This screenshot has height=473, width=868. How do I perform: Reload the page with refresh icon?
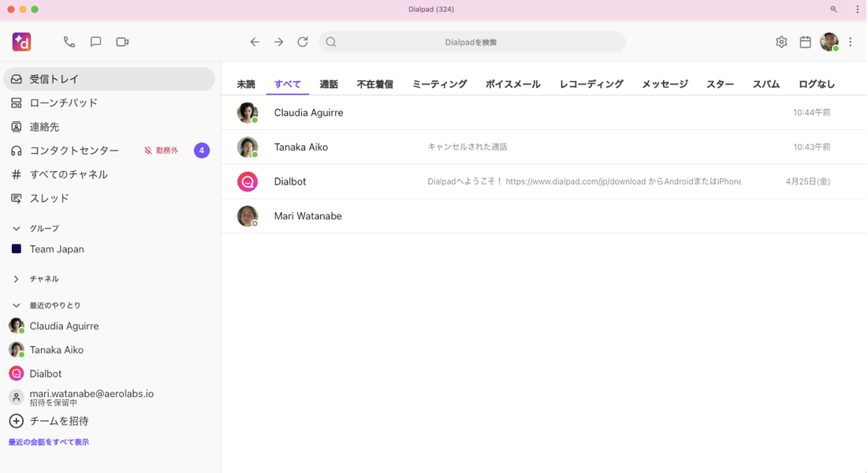pos(303,42)
